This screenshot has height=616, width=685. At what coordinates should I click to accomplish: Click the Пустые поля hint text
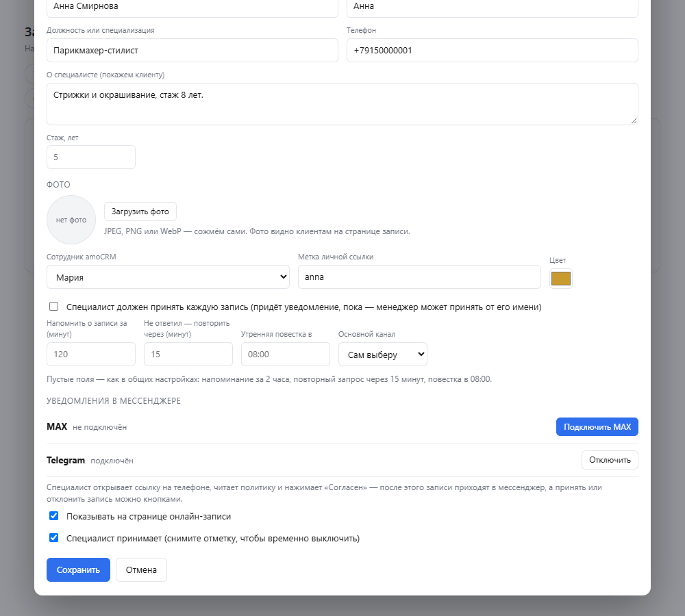click(269, 379)
